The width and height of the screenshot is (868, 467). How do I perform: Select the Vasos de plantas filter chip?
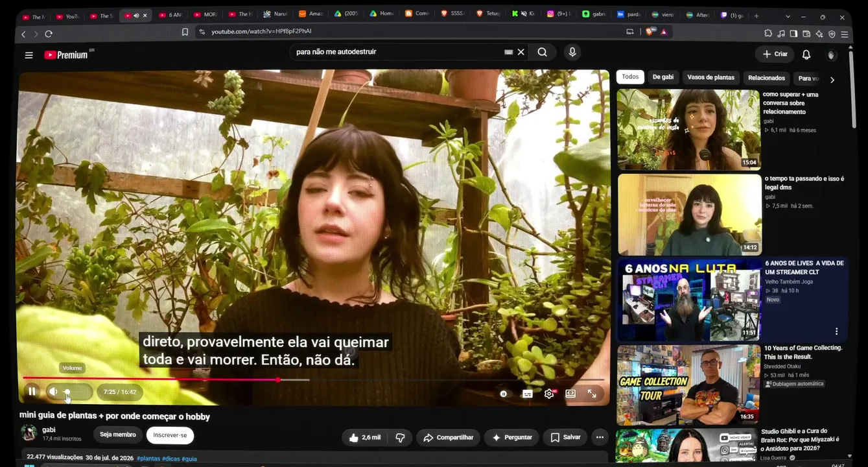pyautogui.click(x=710, y=77)
